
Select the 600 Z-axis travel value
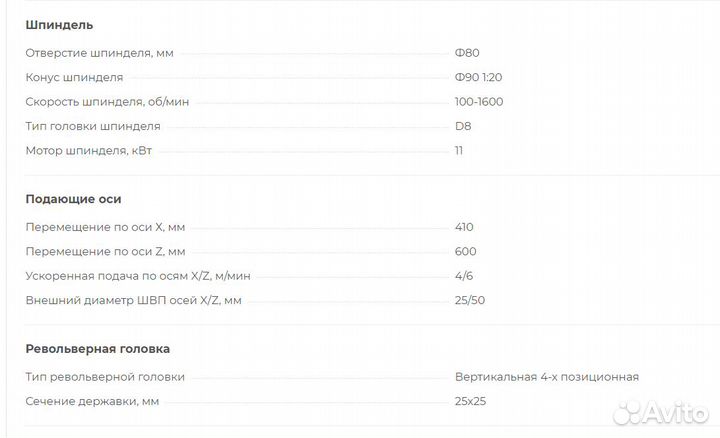coord(465,252)
